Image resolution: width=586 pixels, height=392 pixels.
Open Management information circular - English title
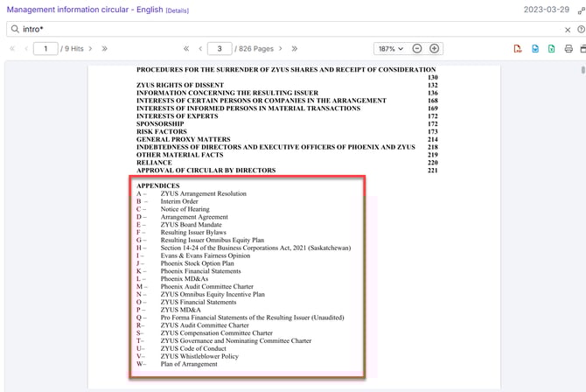click(85, 10)
